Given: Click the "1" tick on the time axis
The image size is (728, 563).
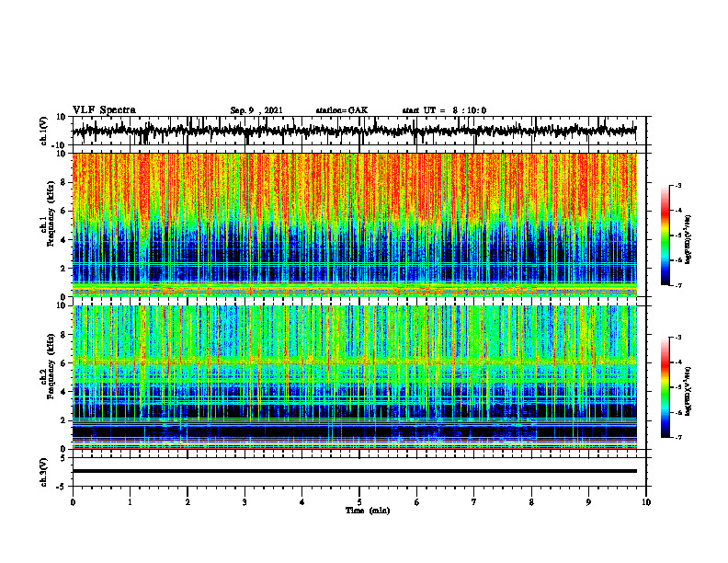Looking at the screenshot, I should tap(130, 502).
